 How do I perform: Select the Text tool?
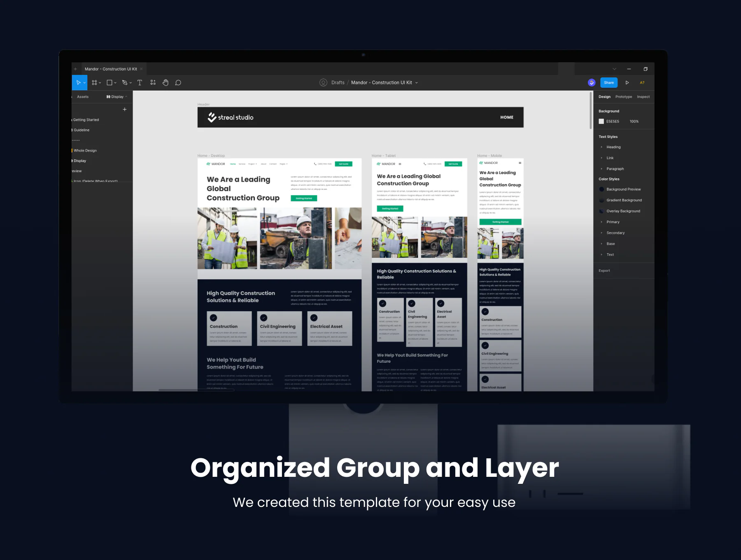(140, 83)
